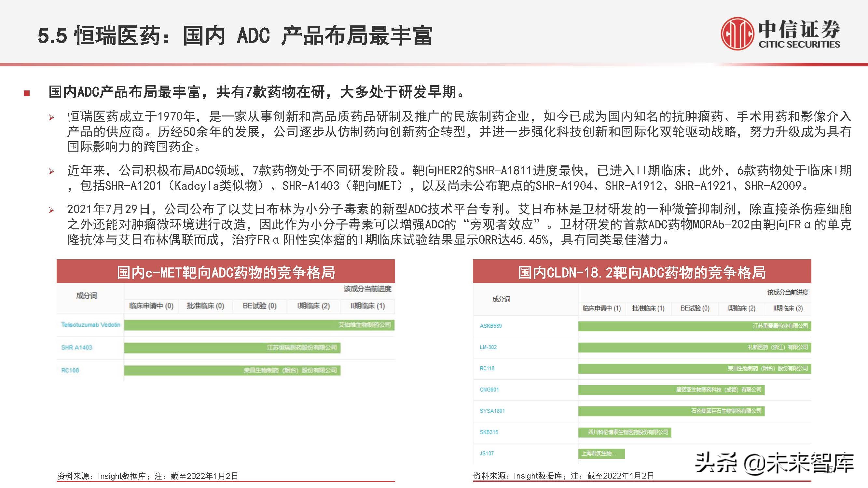This screenshot has width=868, height=488.
Task: Click the 礼新医药（浙江）有限公司 progress bar
Action: tap(695, 347)
